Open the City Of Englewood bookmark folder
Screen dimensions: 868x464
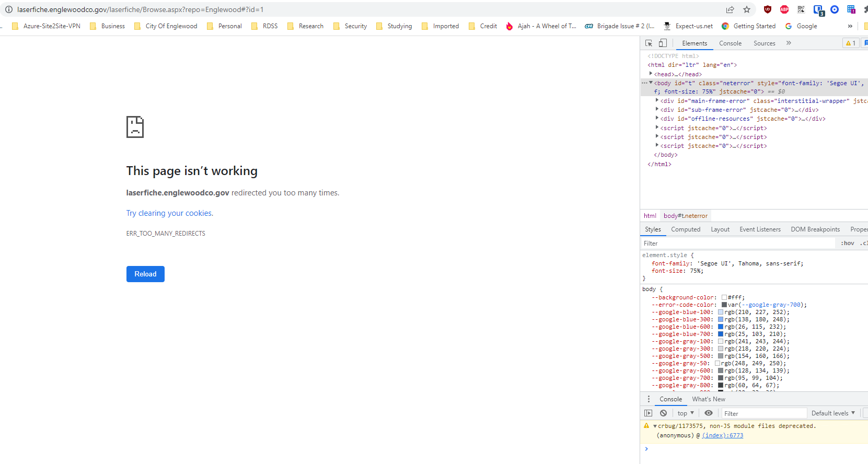point(166,26)
